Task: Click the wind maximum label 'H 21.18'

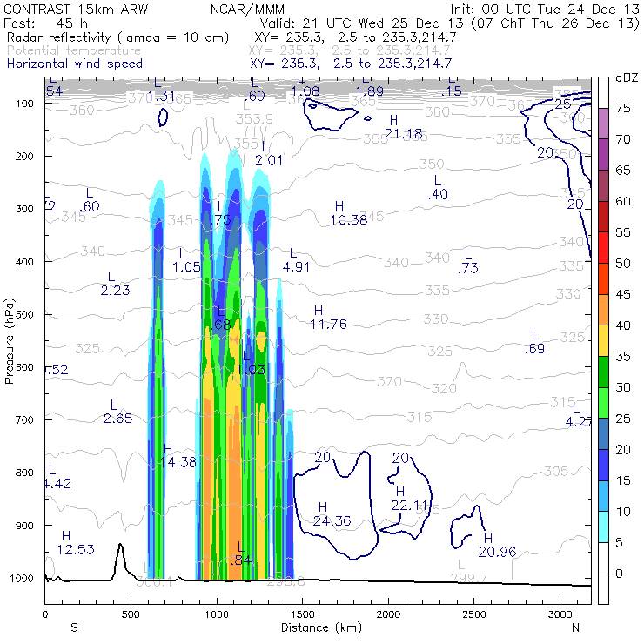Action: (x=403, y=127)
